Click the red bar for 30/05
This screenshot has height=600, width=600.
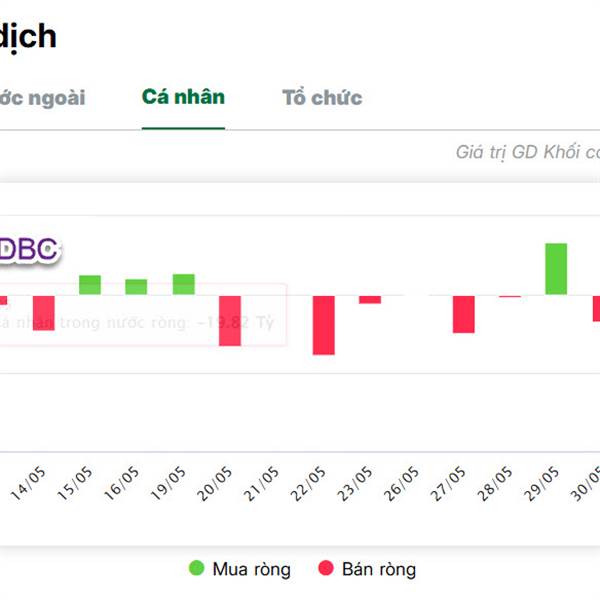pos(596,308)
